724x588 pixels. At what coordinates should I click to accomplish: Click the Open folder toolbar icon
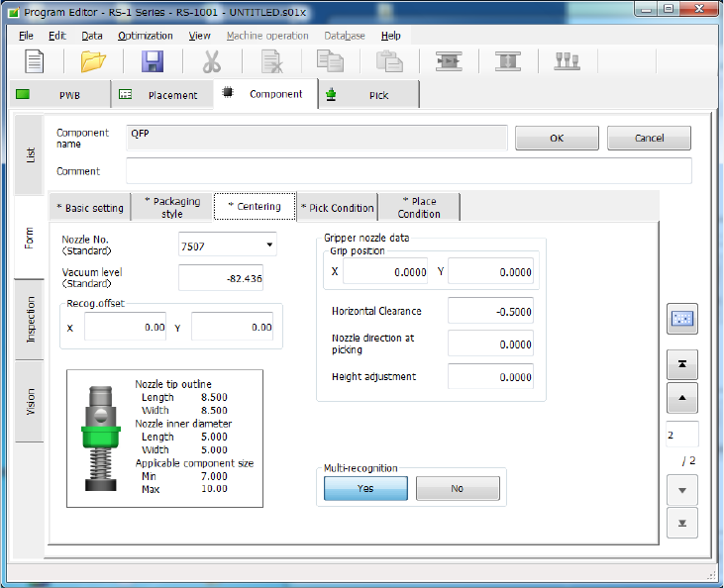(x=93, y=61)
